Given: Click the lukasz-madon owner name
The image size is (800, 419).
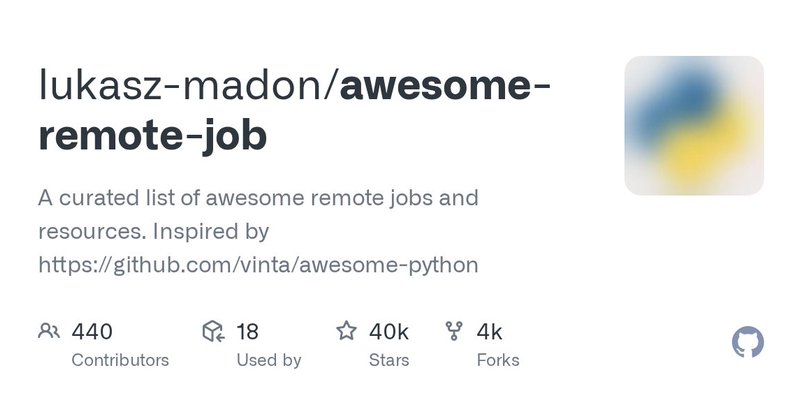Looking at the screenshot, I should click(x=183, y=86).
